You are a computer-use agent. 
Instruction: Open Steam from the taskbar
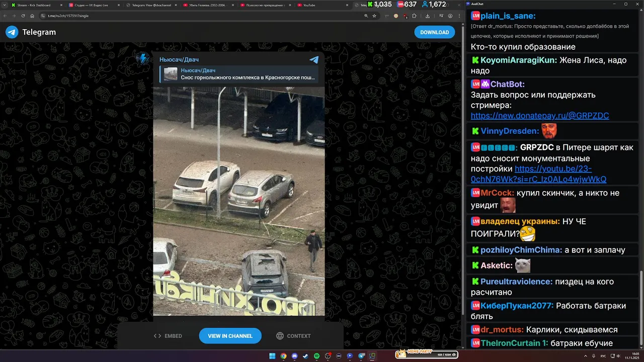point(305,356)
